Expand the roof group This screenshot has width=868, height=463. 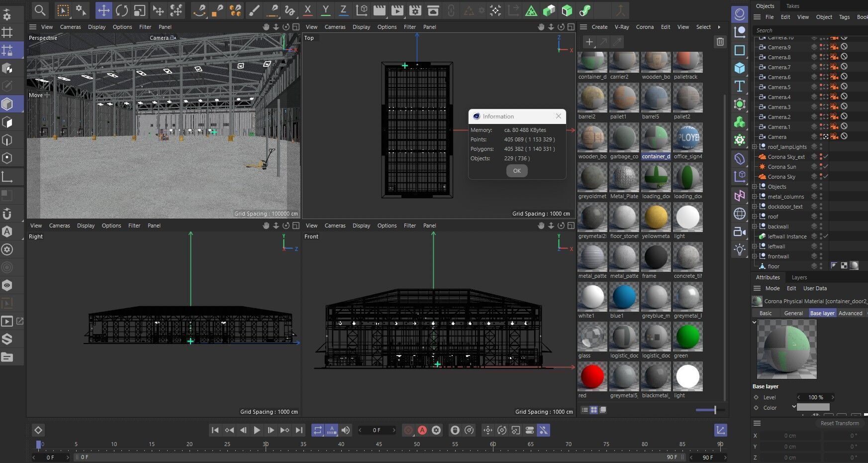(755, 217)
